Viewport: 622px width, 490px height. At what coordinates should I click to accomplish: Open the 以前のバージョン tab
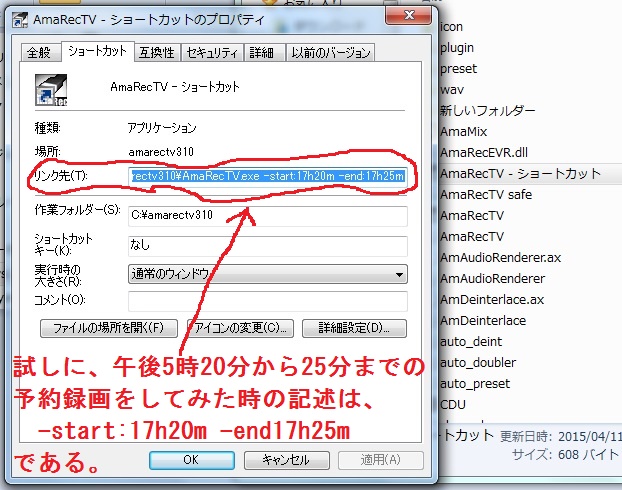(x=330, y=52)
